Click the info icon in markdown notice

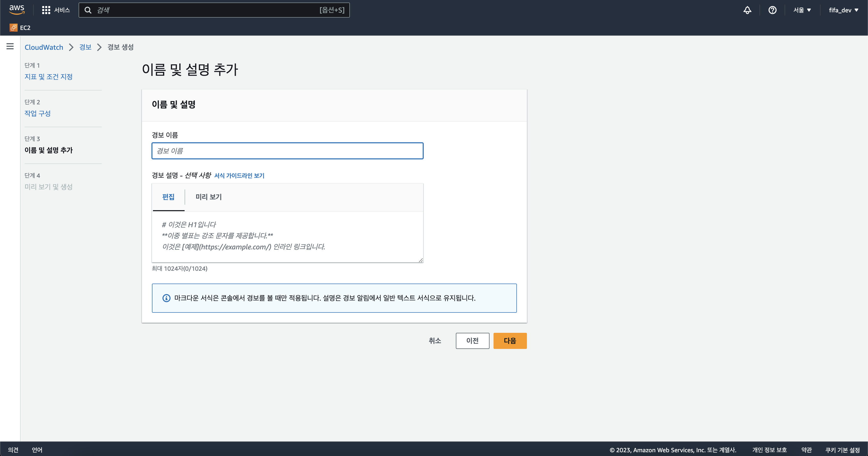click(x=167, y=298)
